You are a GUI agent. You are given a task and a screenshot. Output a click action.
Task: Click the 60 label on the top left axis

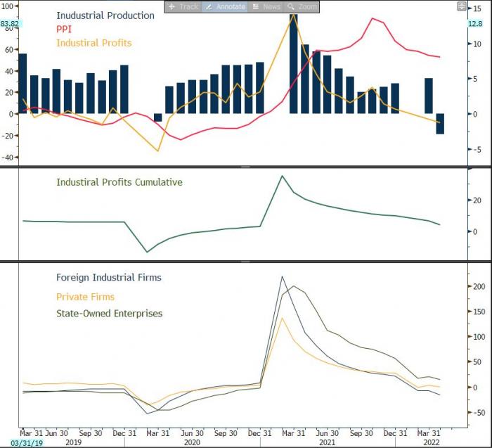coord(9,50)
